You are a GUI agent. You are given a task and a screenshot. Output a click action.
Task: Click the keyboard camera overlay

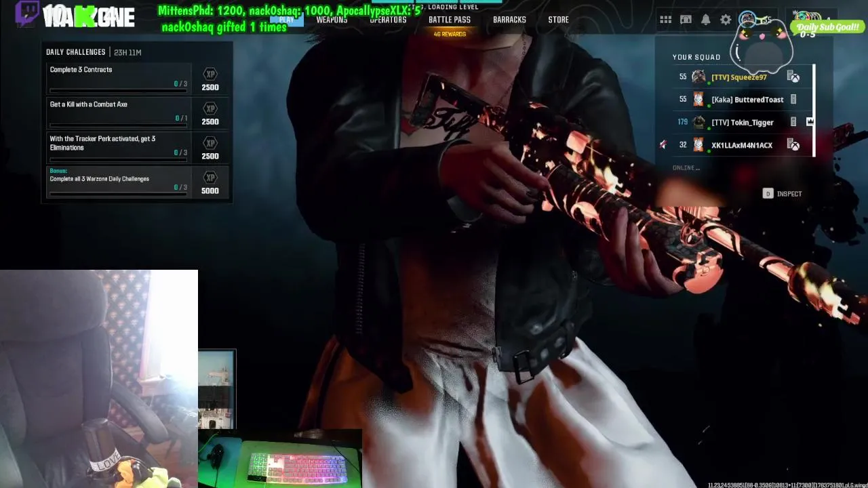pos(280,459)
